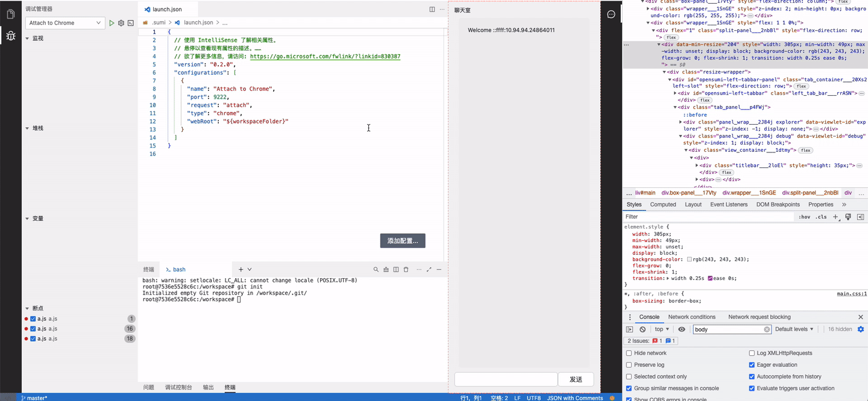Open the easing editor swatch next to ease
Viewport: 868px width, 401px height.
(711, 278)
